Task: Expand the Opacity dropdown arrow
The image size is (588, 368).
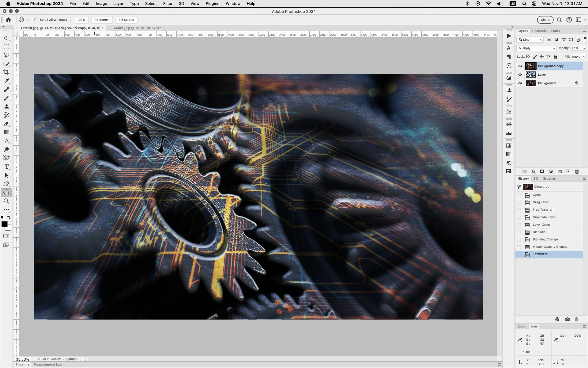Action: pyautogui.click(x=584, y=48)
